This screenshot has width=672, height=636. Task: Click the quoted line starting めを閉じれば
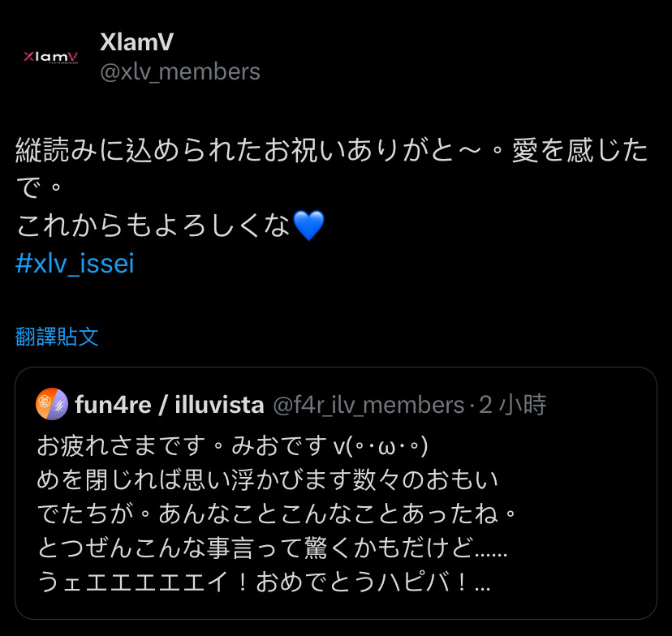click(x=268, y=479)
